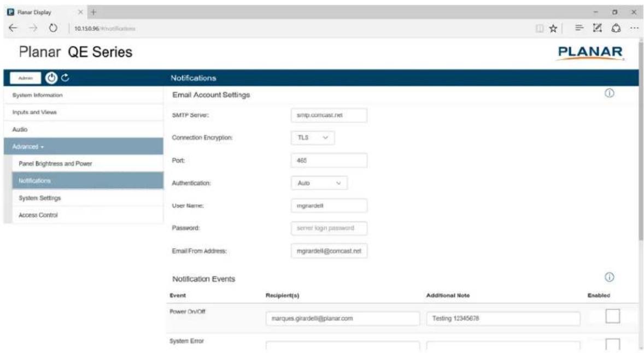Viewport: 644px width, 353px height.
Task: Open the browser more options ellipsis
Action: click(634, 28)
